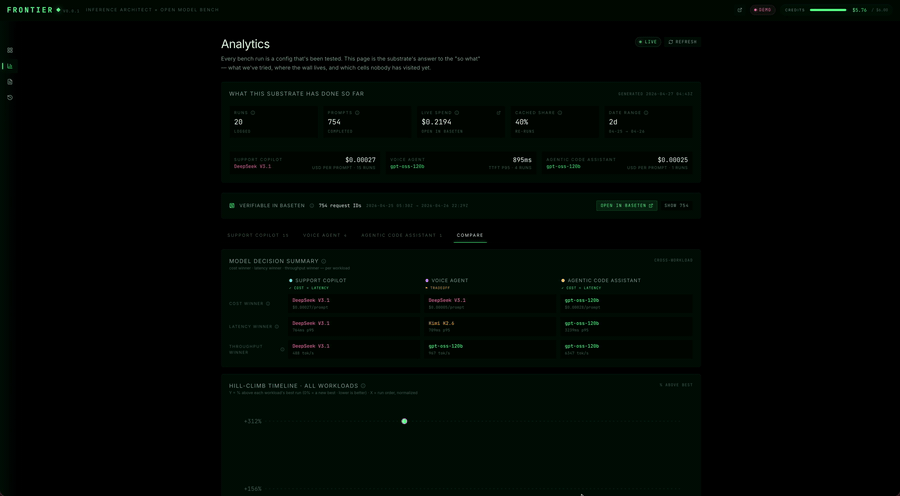
Task: Click external link icon beside DEMO badge
Action: (740, 10)
